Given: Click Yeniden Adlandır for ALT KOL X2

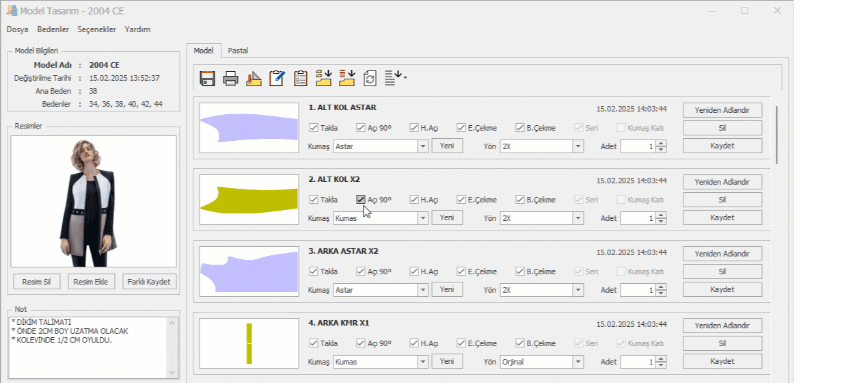Looking at the screenshot, I should pos(722,182).
